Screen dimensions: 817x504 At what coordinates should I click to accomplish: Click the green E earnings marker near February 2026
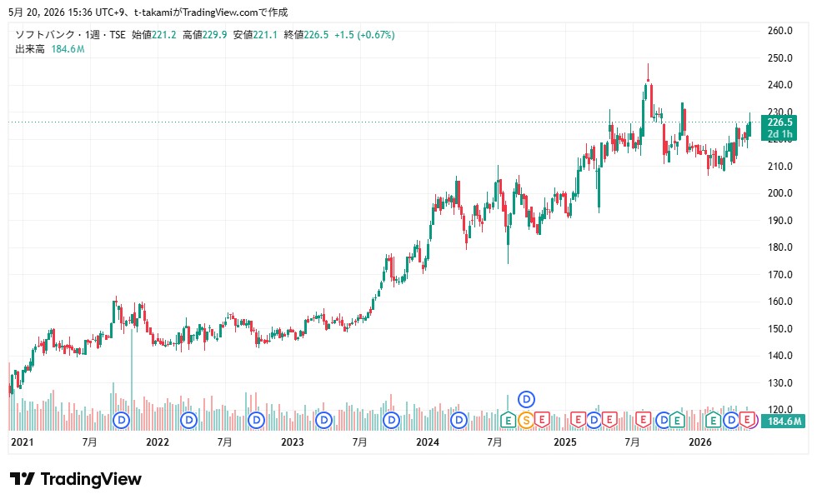713,420
